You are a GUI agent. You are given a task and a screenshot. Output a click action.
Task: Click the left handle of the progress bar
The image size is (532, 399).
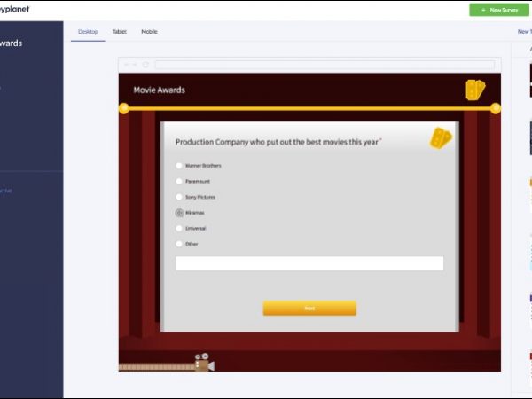pyautogui.click(x=124, y=108)
